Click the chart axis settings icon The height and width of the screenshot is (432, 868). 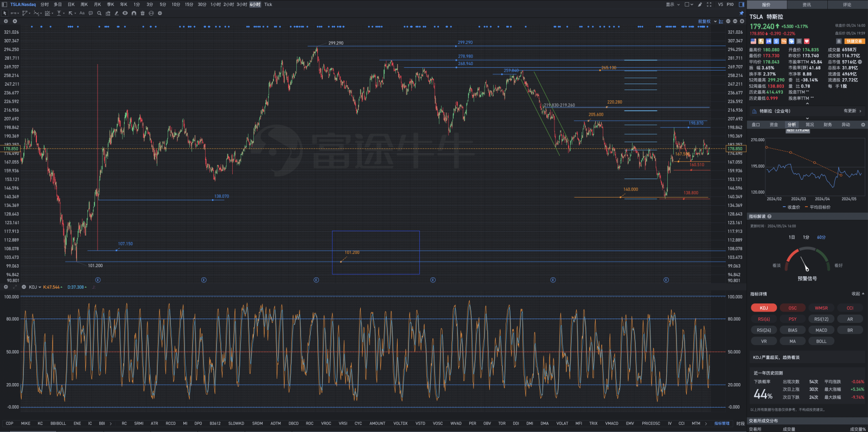coord(721,21)
